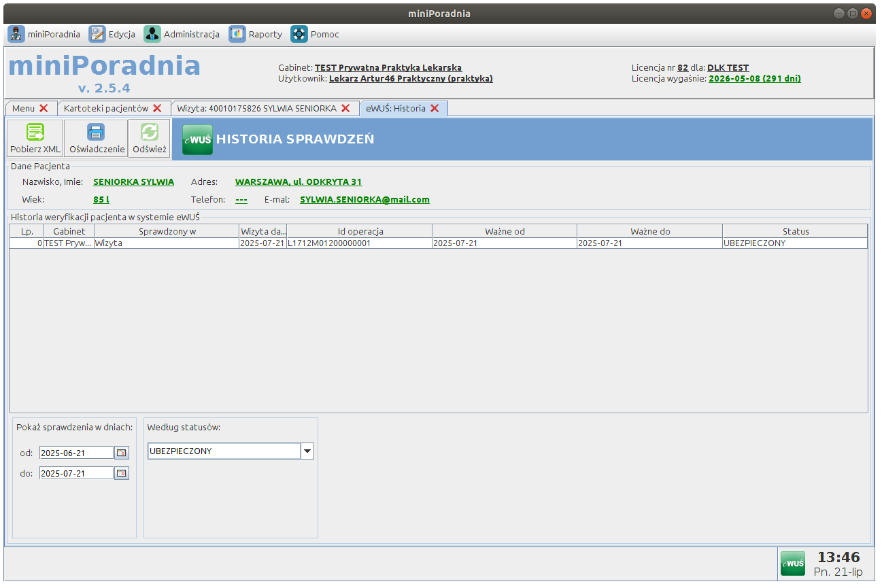The height and width of the screenshot is (588, 882).
Task: Open the Raporty menu
Action: (256, 34)
